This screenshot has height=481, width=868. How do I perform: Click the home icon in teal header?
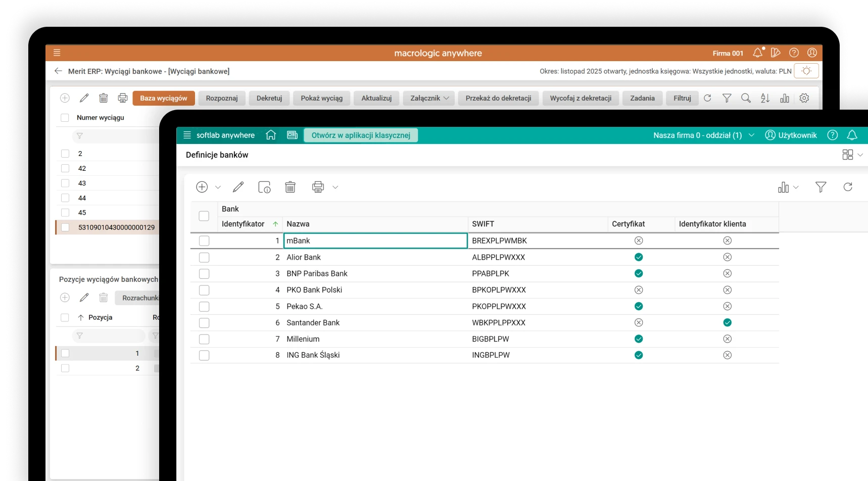pos(271,135)
